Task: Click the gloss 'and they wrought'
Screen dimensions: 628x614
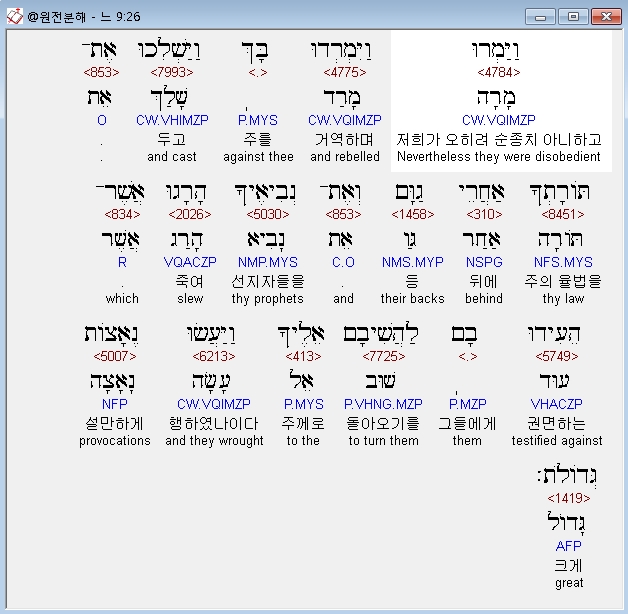Action: click(x=214, y=441)
